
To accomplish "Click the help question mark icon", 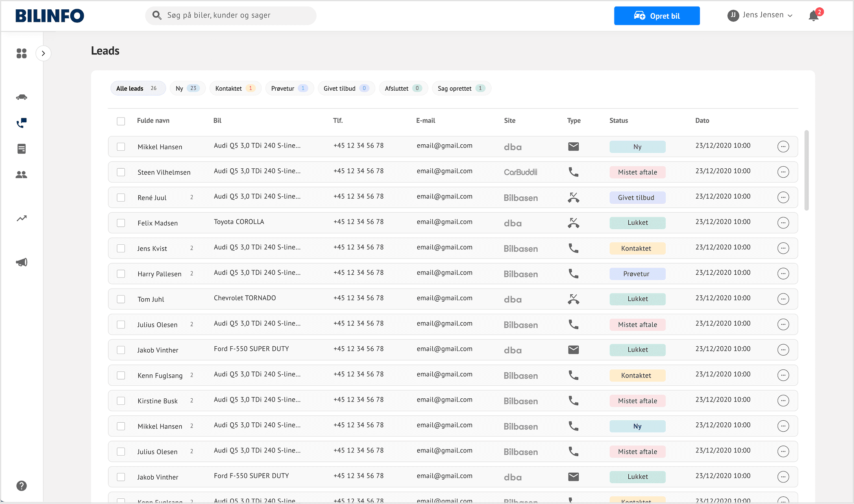I will point(22,486).
